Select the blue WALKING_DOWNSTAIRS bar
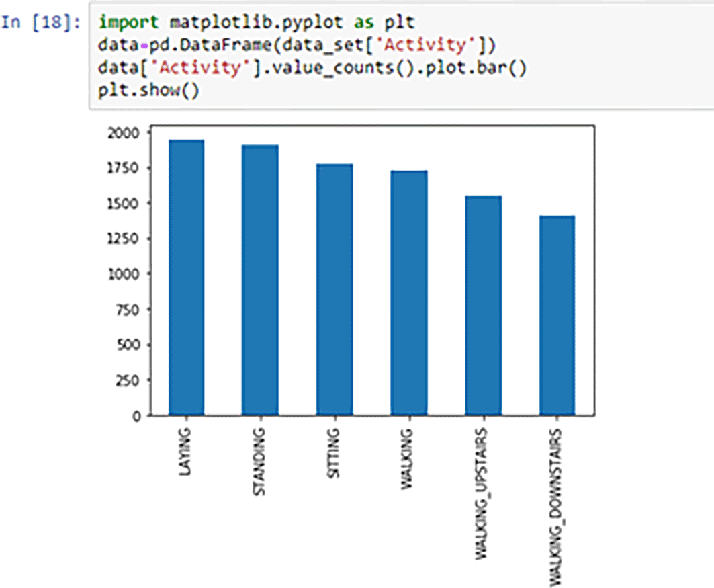The width and height of the screenshot is (714, 588). tap(557, 316)
